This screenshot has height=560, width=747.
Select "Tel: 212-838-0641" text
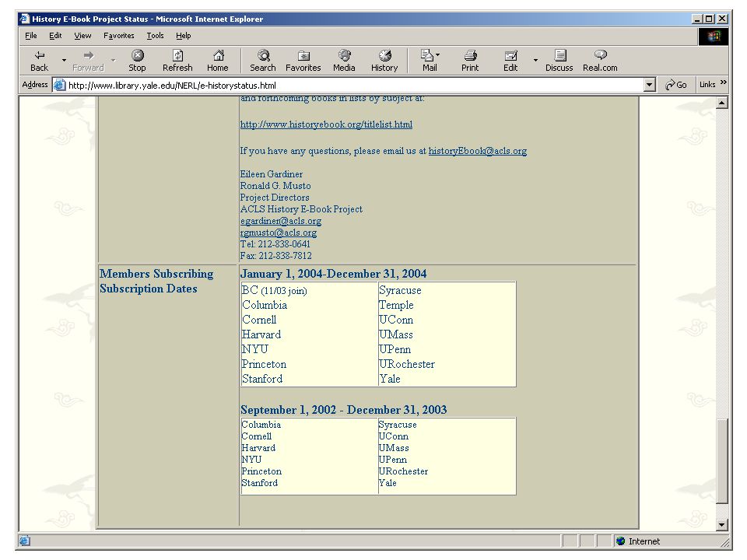tap(275, 244)
